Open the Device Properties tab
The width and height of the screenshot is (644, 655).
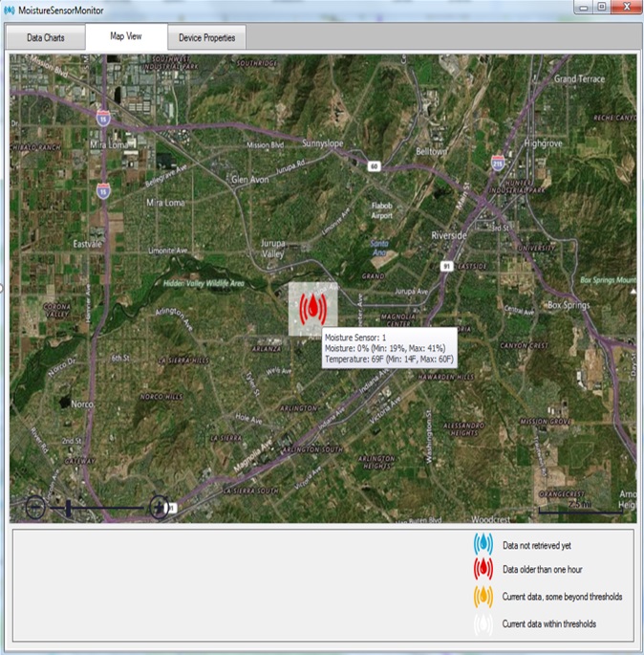pyautogui.click(x=206, y=37)
